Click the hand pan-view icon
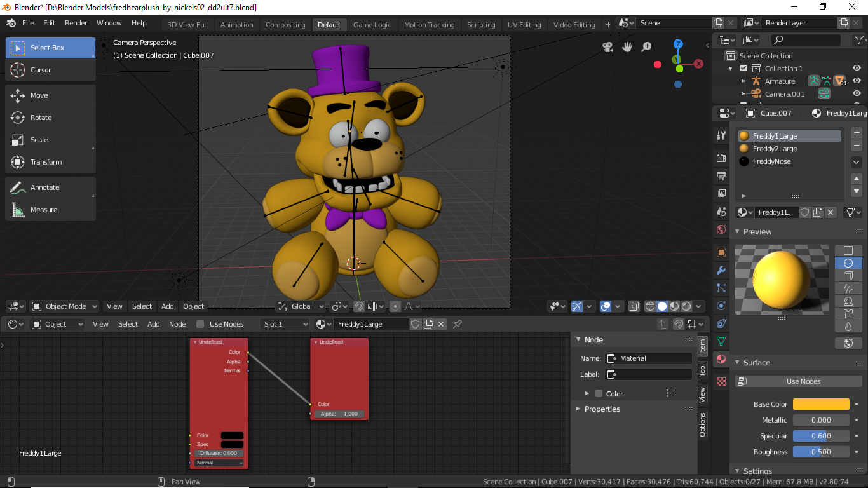This screenshot has height=488, width=868. click(627, 47)
